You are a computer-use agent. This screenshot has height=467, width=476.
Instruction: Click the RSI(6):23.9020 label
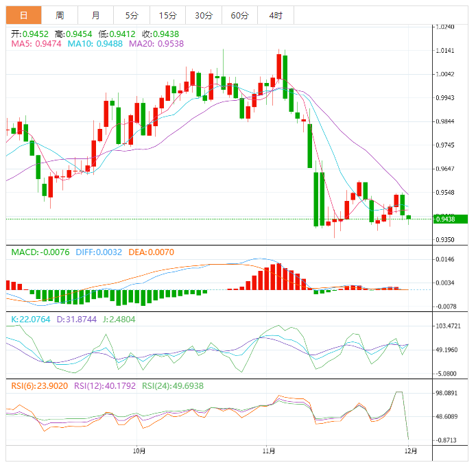tap(40, 386)
